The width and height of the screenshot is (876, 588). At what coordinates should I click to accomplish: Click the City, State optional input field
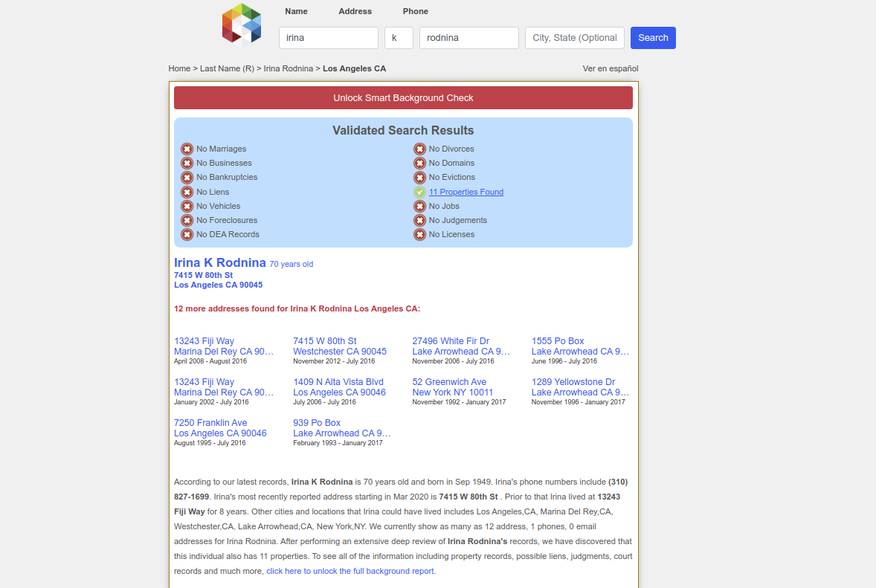[x=575, y=38]
